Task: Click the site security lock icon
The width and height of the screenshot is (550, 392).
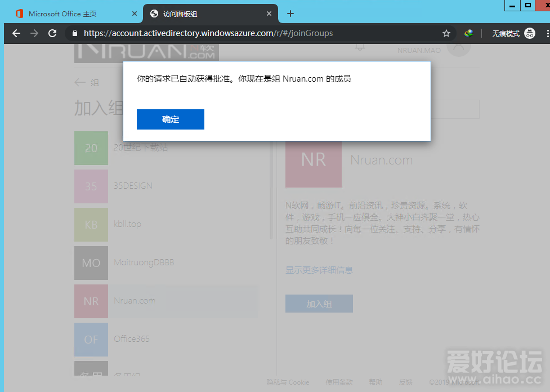Action: pyautogui.click(x=75, y=33)
